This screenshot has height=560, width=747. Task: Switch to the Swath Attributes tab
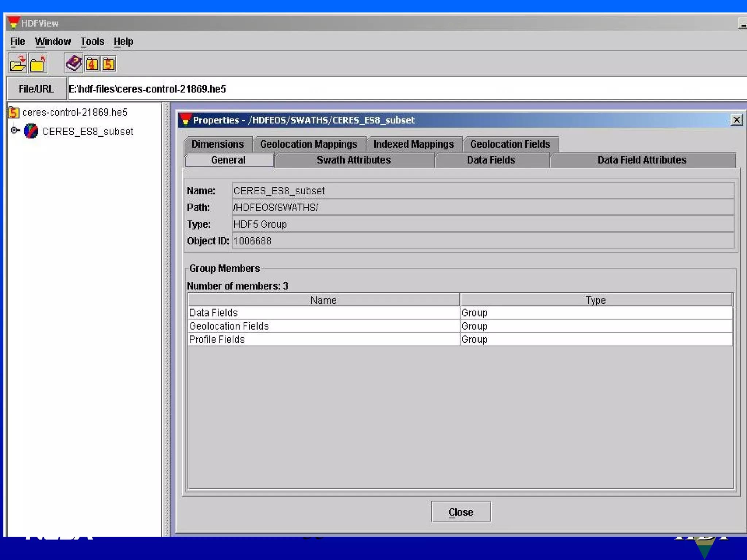click(x=353, y=160)
